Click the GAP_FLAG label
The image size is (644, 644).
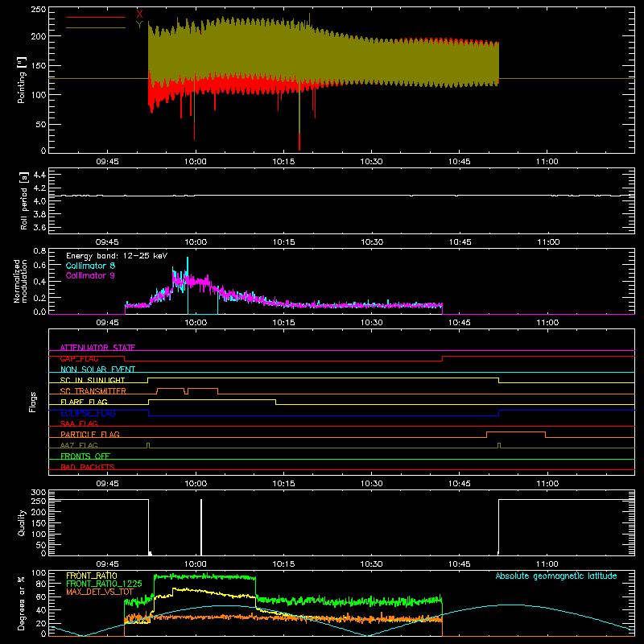[79, 358]
